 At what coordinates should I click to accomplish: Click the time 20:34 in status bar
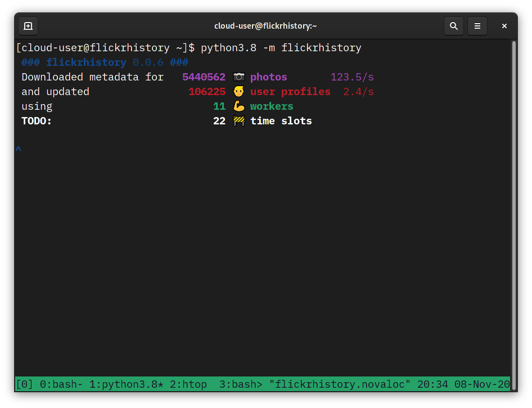[432, 384]
